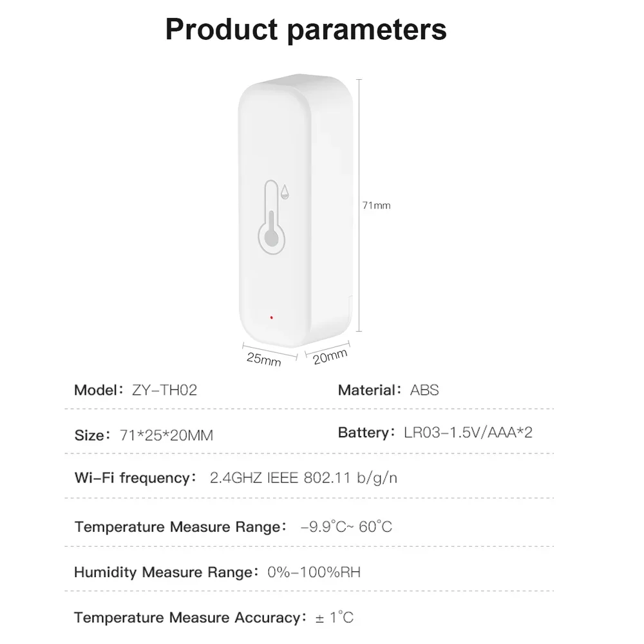This screenshot has height=644, width=644.
Task: Click the water droplet humidity icon
Action: [285, 192]
